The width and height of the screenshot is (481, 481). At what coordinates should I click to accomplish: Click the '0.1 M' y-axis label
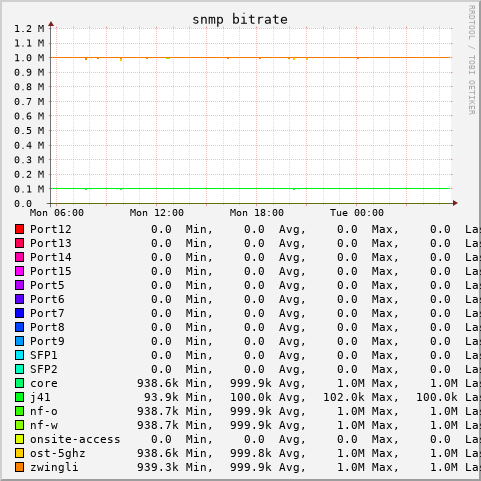(29, 189)
